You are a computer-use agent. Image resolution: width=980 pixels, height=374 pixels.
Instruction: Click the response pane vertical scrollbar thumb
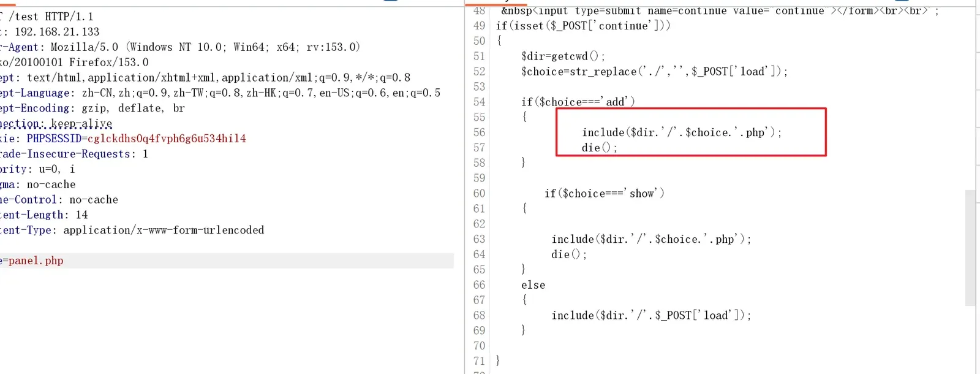point(970,248)
